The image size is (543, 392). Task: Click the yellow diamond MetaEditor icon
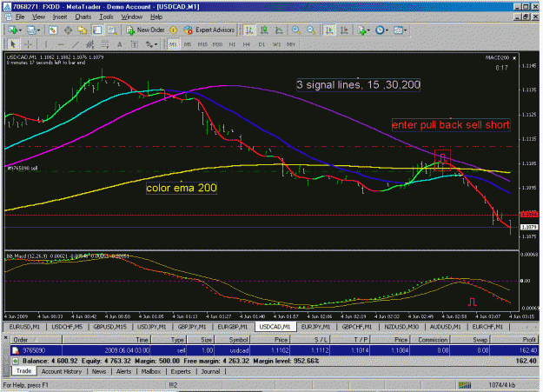point(174,30)
